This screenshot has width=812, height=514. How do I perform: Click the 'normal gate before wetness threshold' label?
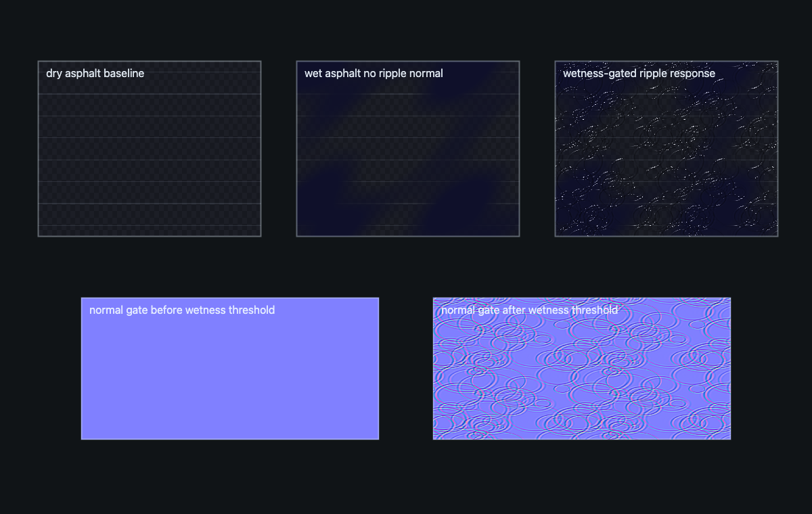(182, 310)
